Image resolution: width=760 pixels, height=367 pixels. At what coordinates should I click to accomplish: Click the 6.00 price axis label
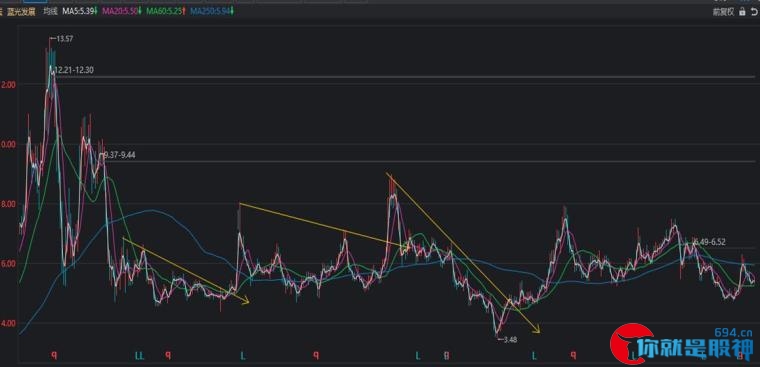tap(8, 264)
